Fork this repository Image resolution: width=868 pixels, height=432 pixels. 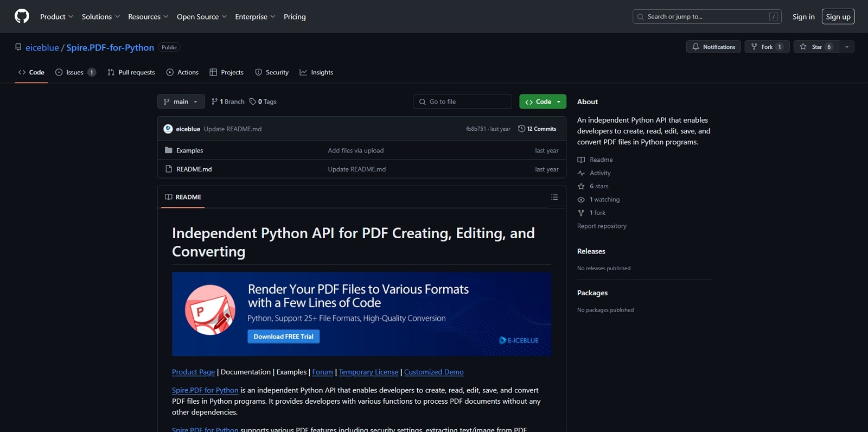point(767,47)
